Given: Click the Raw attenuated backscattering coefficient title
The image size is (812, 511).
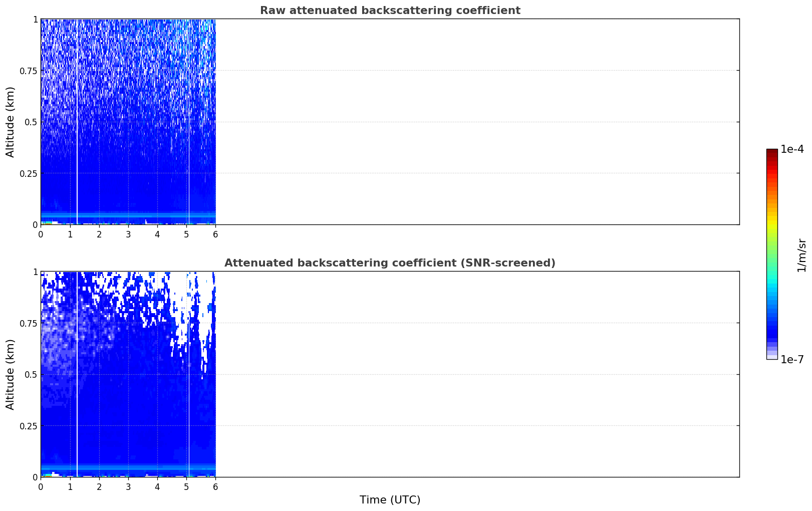Looking at the screenshot, I should click(x=390, y=11).
